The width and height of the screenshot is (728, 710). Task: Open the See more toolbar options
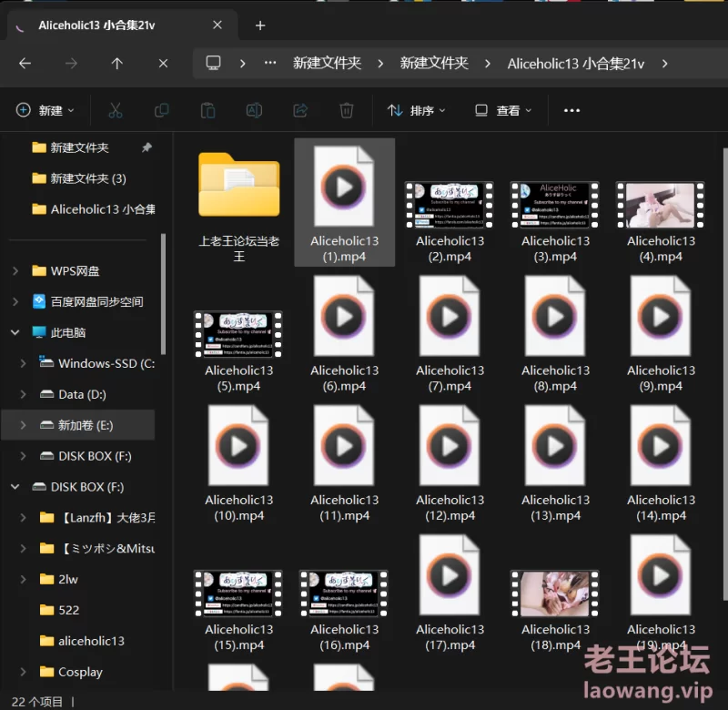click(571, 110)
